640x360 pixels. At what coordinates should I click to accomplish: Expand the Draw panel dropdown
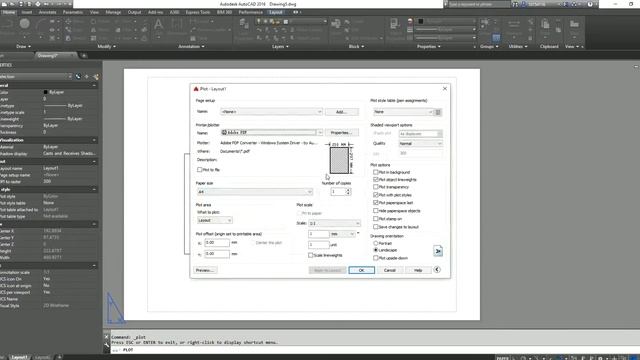23,47
